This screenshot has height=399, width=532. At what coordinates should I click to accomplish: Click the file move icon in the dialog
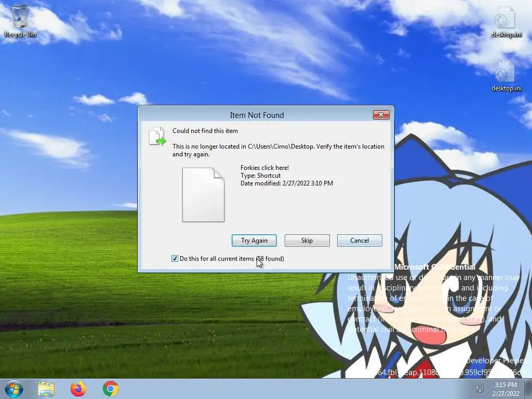(x=157, y=136)
